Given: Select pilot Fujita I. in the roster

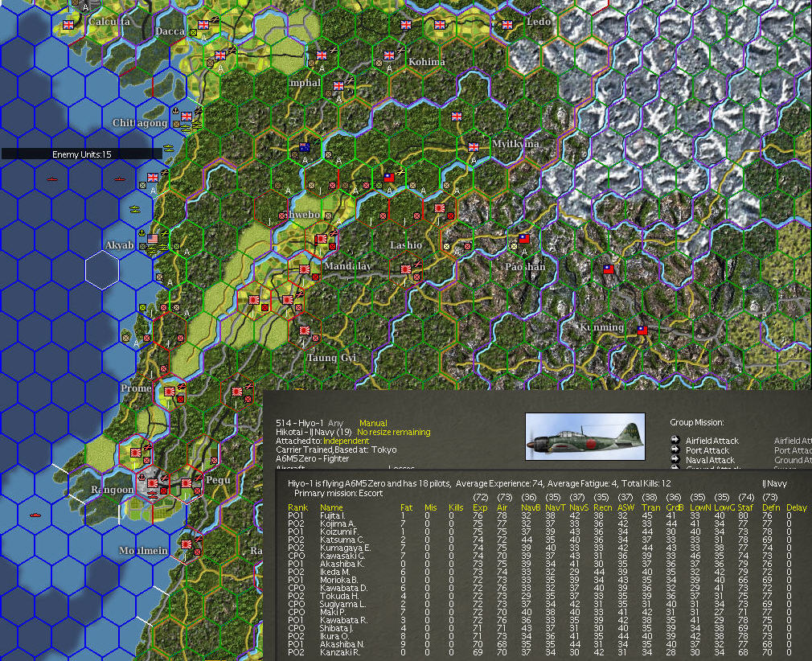Looking at the screenshot, I should coord(539,515).
